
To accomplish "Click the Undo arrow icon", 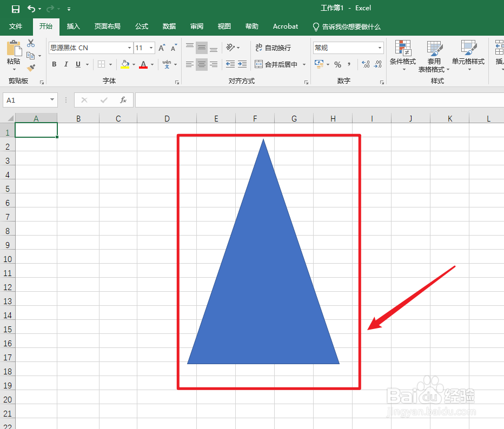I will (x=31, y=9).
